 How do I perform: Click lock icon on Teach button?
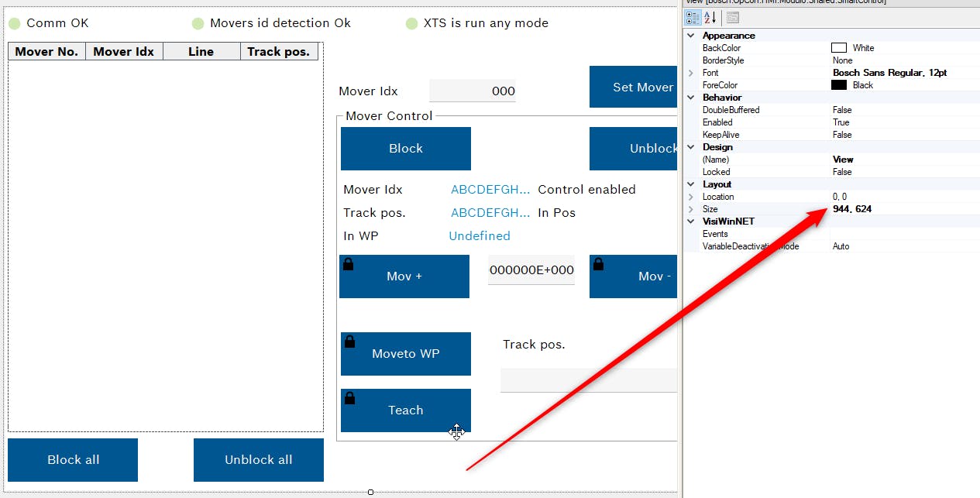[349, 398]
